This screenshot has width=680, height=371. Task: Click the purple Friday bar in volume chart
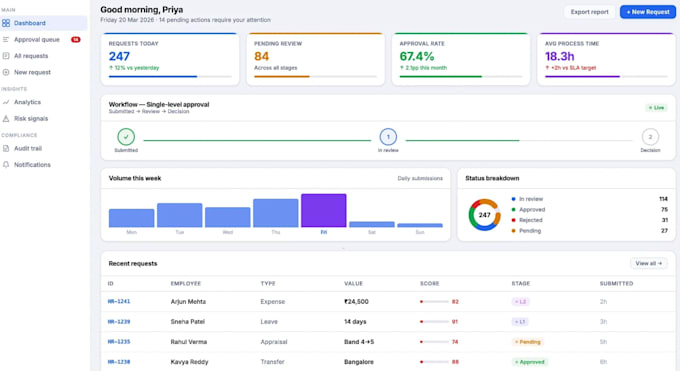coord(324,210)
